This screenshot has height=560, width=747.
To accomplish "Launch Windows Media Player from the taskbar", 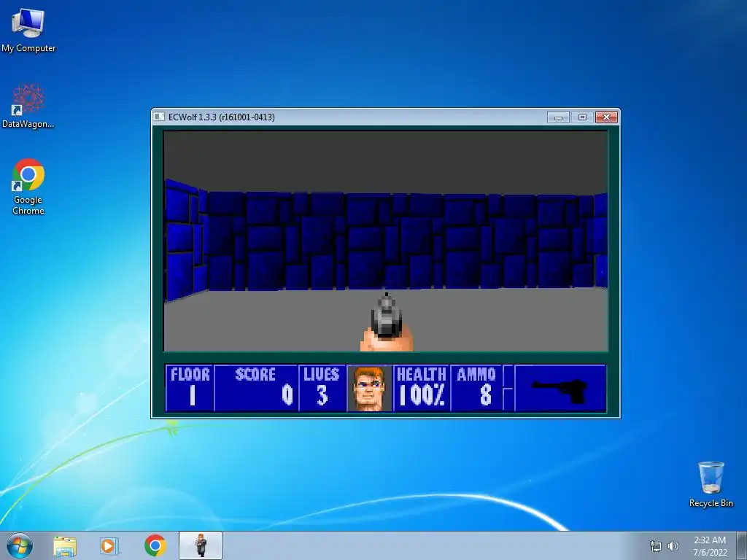I will (109, 545).
